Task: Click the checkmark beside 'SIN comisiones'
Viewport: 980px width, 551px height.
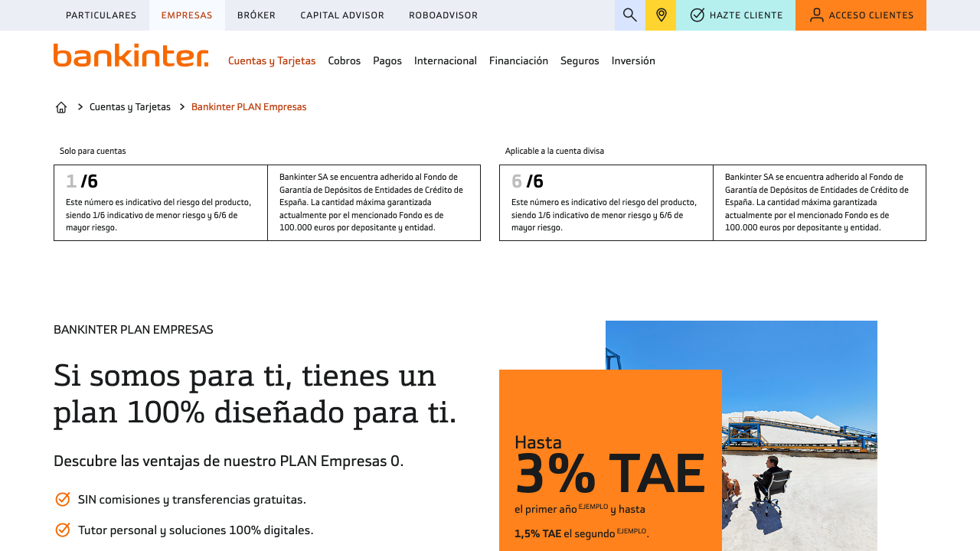Action: pos(63,499)
